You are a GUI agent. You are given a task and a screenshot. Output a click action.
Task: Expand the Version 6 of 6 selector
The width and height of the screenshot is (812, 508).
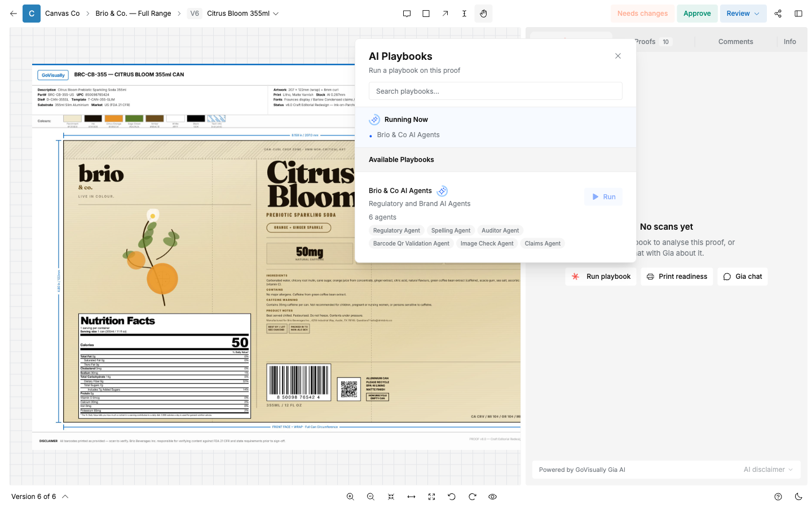point(39,497)
